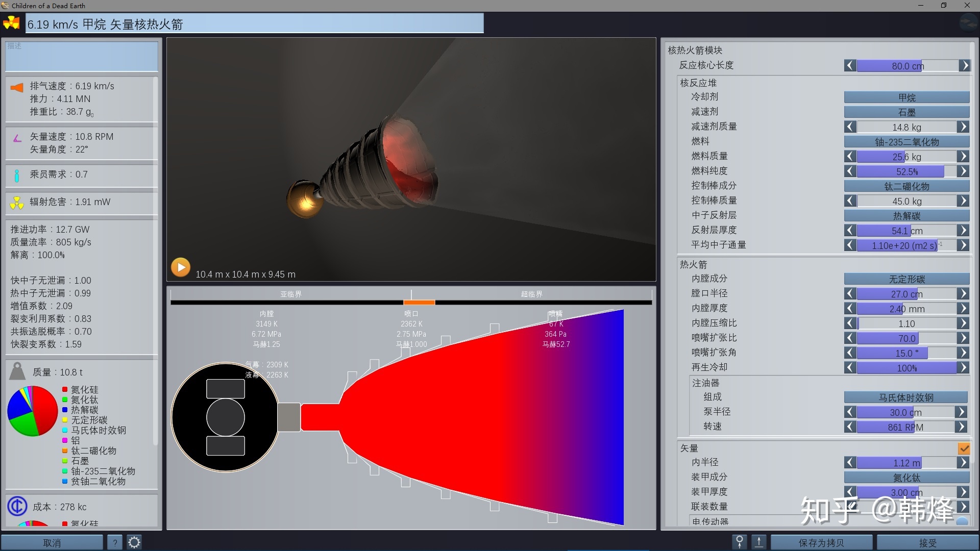The image size is (980, 551).
Task: Decrease 反应核心长度 with the left arrow
Action: [850, 65]
